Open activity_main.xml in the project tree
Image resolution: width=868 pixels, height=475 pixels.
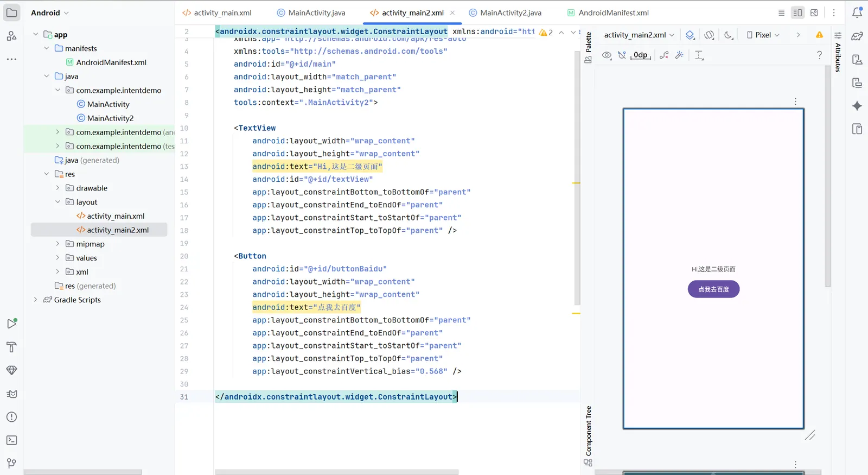[x=115, y=216]
